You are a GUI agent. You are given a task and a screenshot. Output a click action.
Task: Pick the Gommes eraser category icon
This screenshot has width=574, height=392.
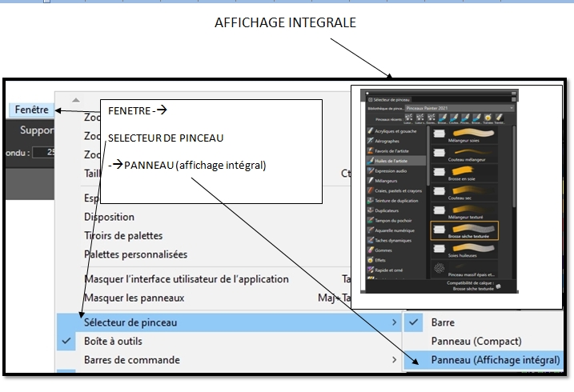pos(371,250)
